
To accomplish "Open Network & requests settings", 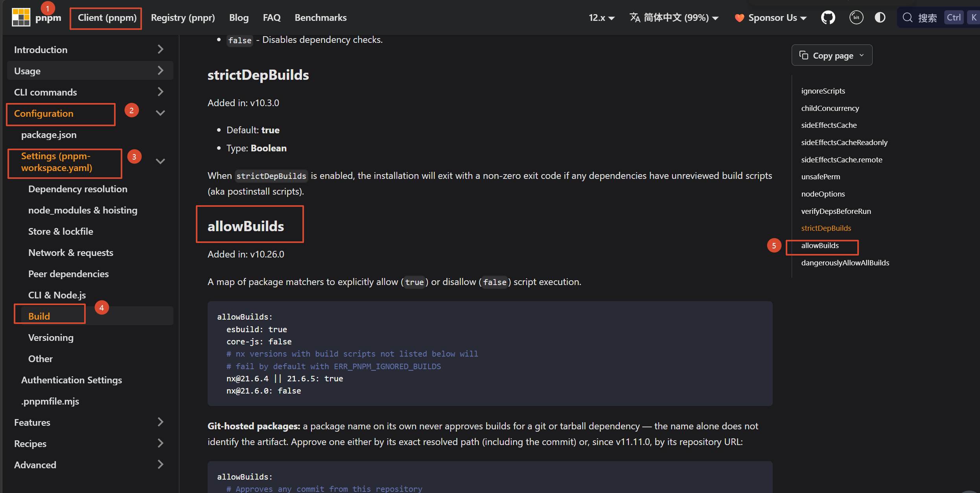I will 71,253.
